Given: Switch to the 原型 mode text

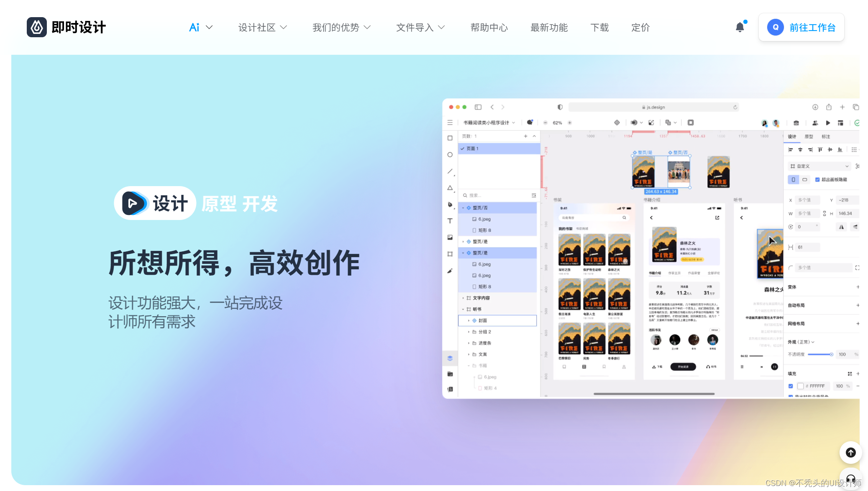Looking at the screenshot, I should point(219,204).
